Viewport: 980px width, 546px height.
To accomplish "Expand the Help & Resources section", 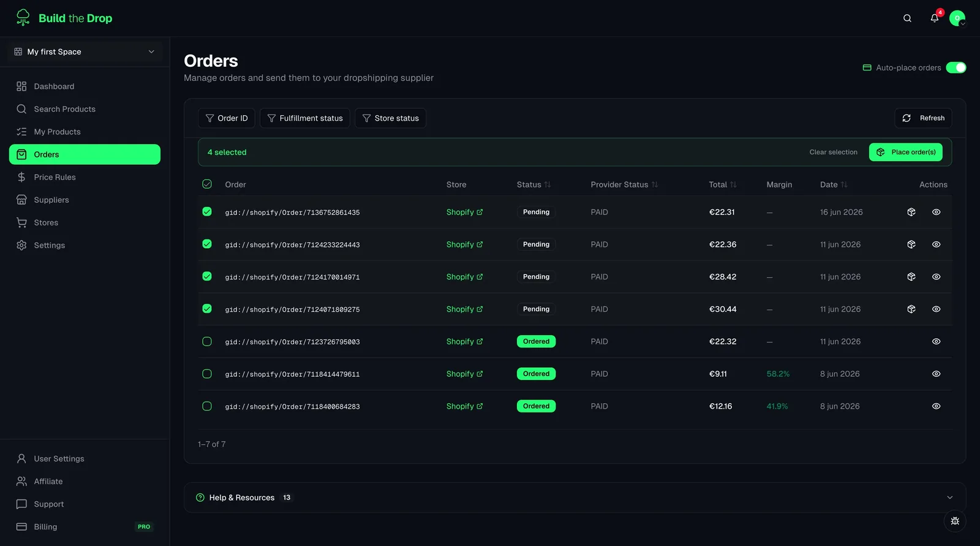I will [575, 498].
